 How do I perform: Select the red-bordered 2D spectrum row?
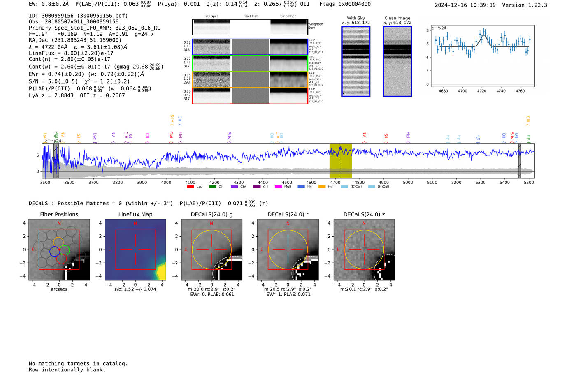[x=250, y=96]
